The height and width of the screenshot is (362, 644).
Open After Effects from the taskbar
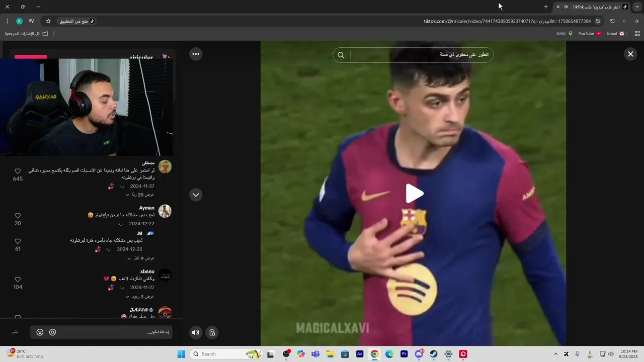[360, 354]
